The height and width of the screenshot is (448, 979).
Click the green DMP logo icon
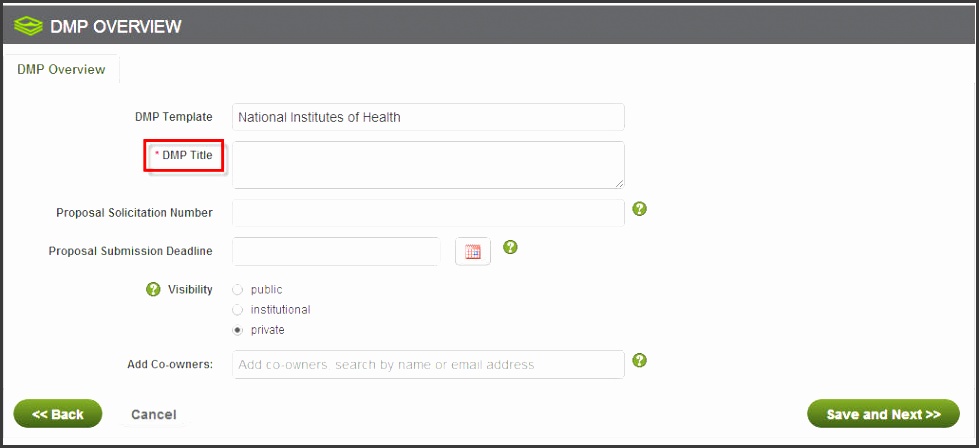click(27, 26)
